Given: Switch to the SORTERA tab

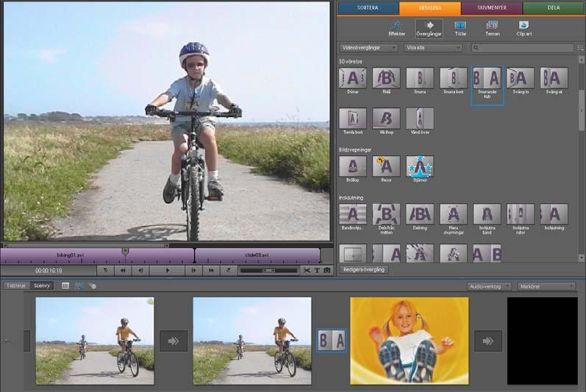Looking at the screenshot, I should point(368,8).
